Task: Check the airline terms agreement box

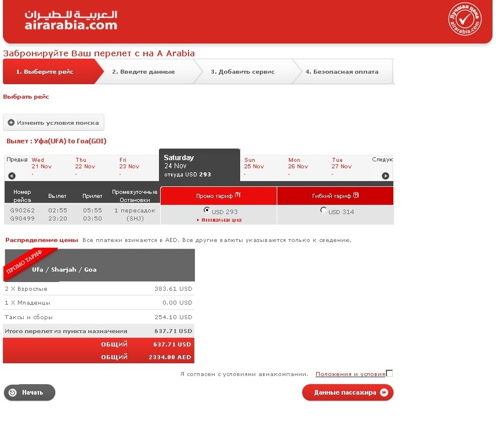Action: click(389, 373)
